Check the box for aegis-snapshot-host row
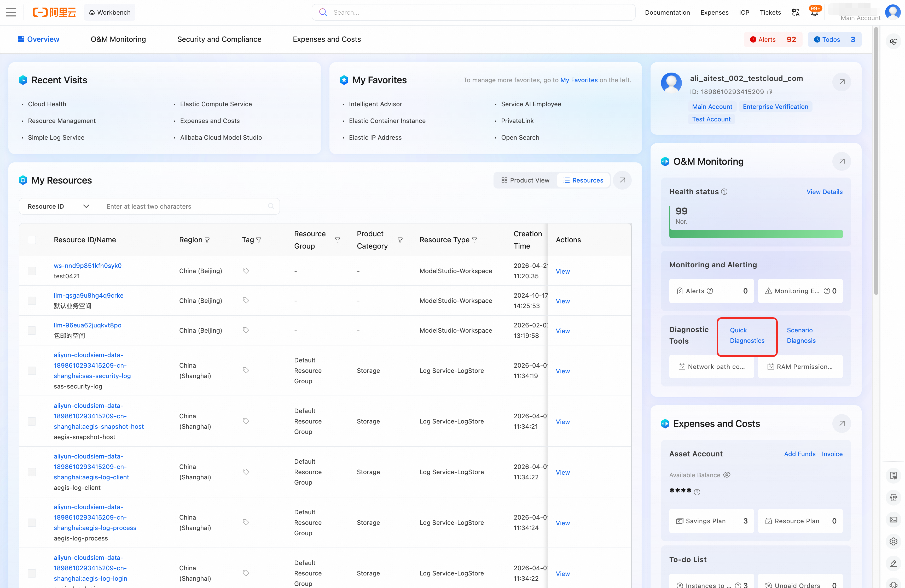 coord(32,421)
